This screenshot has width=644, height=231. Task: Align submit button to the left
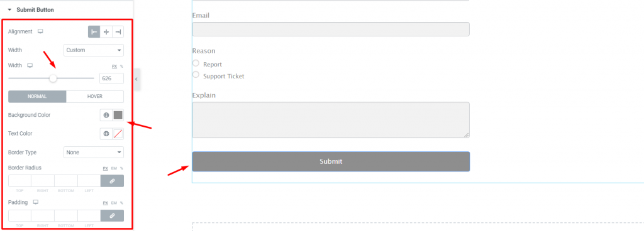click(x=94, y=32)
